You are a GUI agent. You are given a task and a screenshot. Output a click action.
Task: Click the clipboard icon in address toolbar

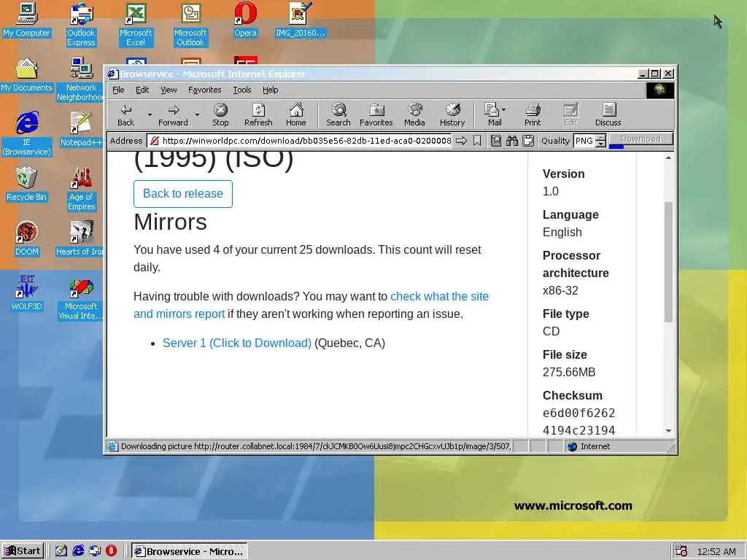click(x=528, y=141)
